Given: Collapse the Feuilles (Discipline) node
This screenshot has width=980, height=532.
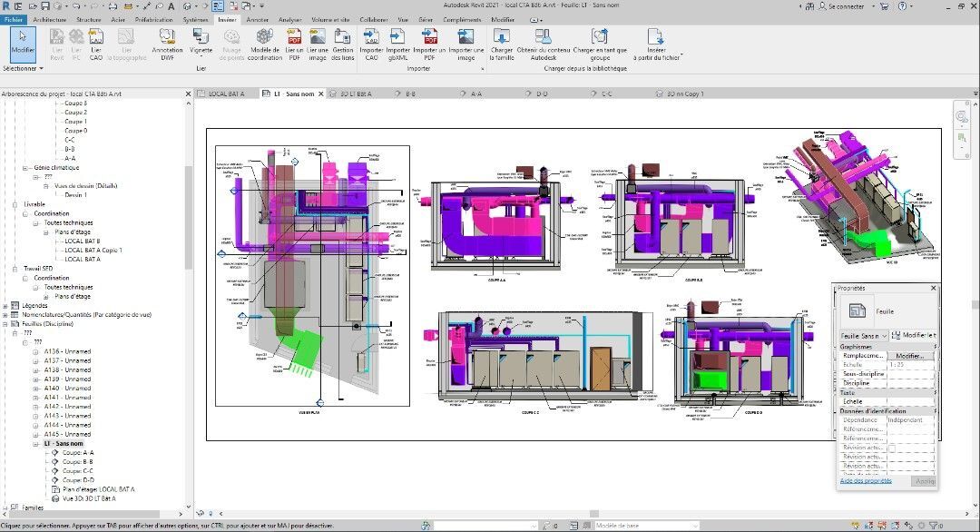Looking at the screenshot, I should pyautogui.click(x=6, y=323).
